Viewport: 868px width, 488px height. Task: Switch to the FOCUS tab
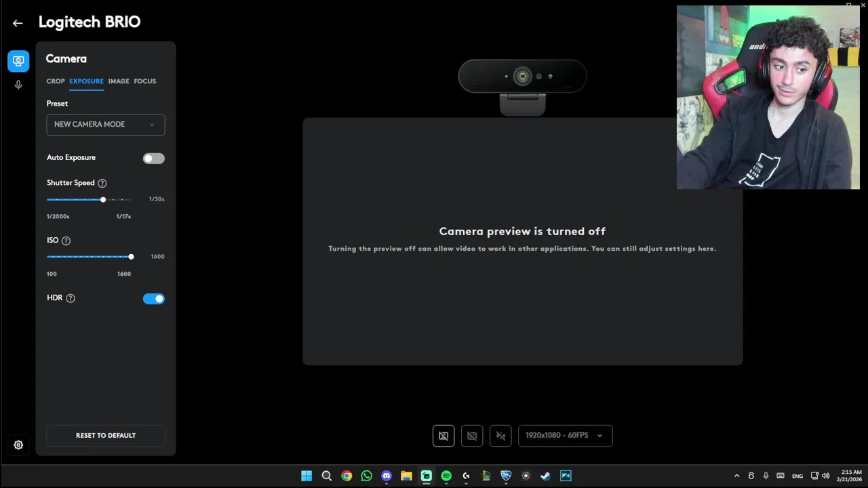(145, 81)
